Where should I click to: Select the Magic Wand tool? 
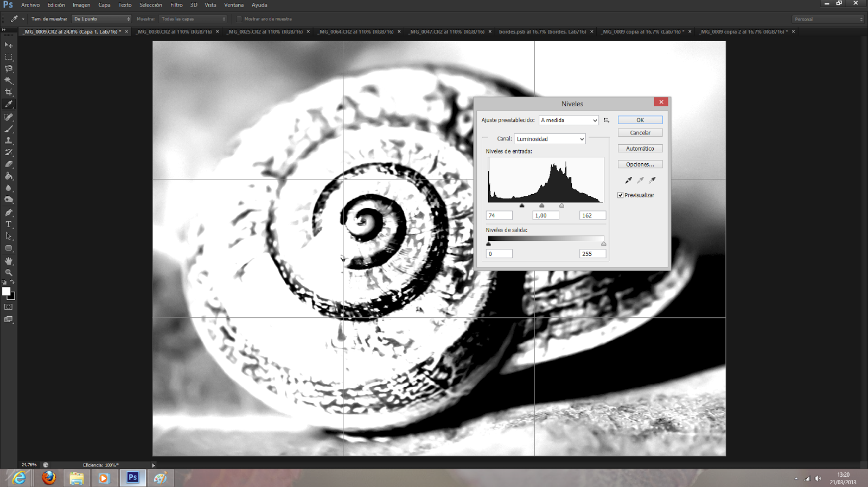point(9,81)
